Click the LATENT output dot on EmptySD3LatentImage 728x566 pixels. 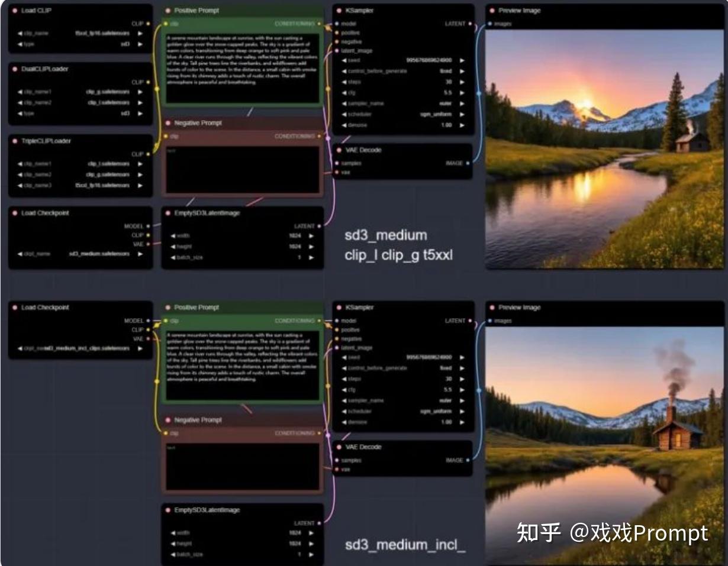tap(319, 225)
